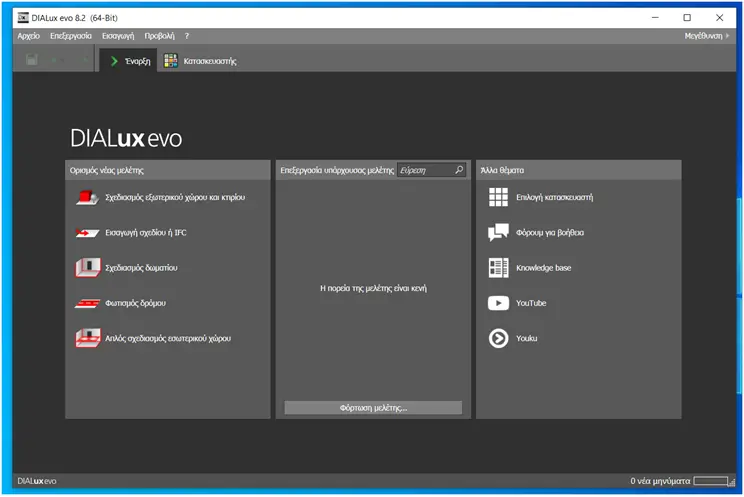Click the Φόρτωση μελέτης... button

point(373,408)
